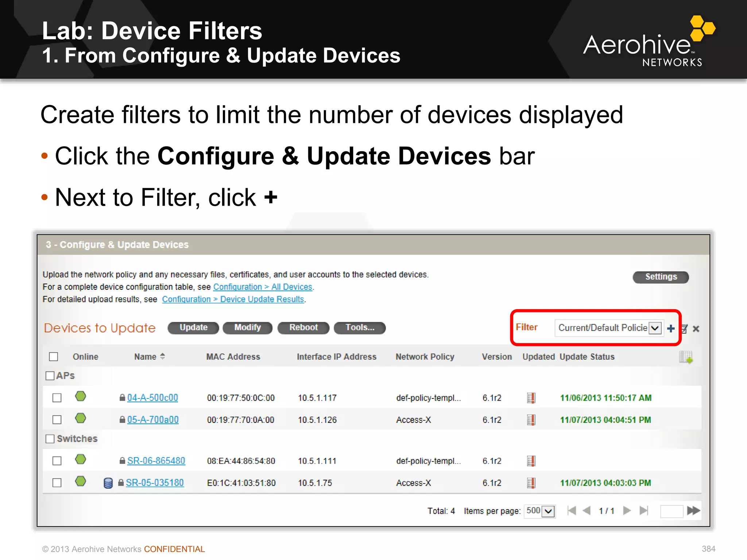Image resolution: width=747 pixels, height=560 pixels.
Task: Go to the first page of results
Action: coord(572,511)
